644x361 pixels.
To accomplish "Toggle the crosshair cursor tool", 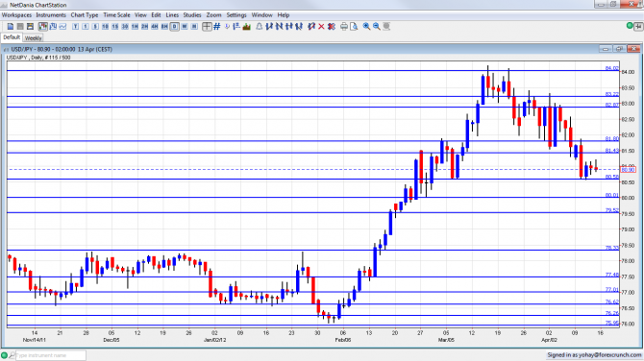I will (207, 27).
